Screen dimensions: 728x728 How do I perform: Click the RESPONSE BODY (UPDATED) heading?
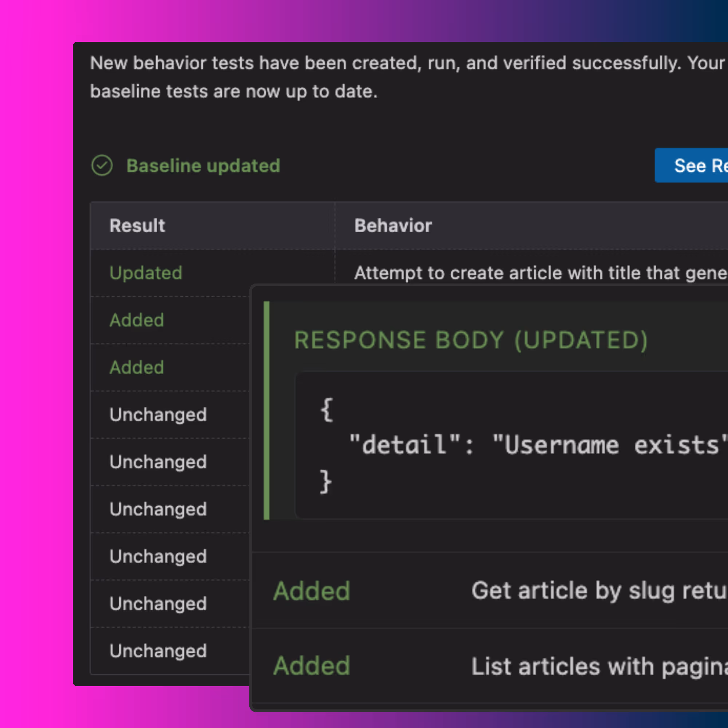[471, 340]
